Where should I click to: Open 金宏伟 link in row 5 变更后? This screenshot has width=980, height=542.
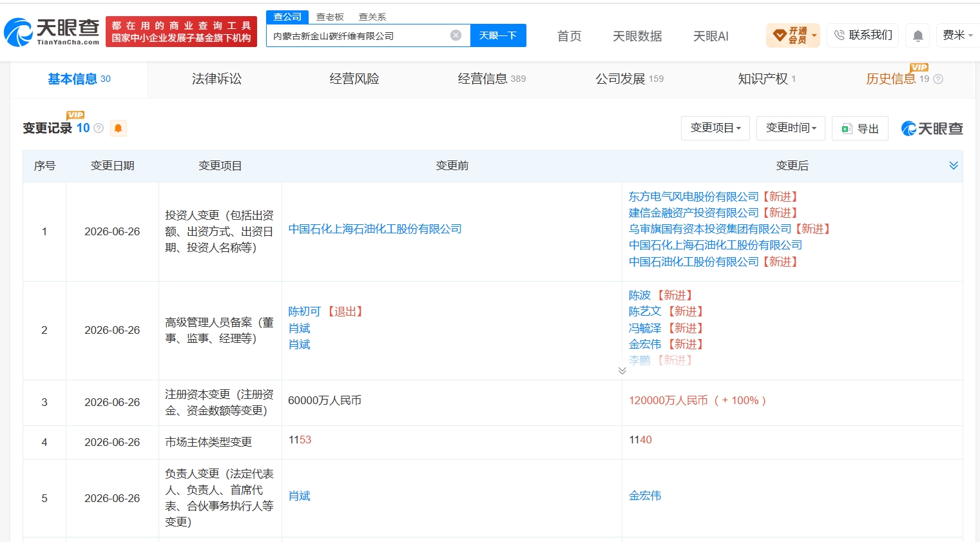pyautogui.click(x=645, y=496)
